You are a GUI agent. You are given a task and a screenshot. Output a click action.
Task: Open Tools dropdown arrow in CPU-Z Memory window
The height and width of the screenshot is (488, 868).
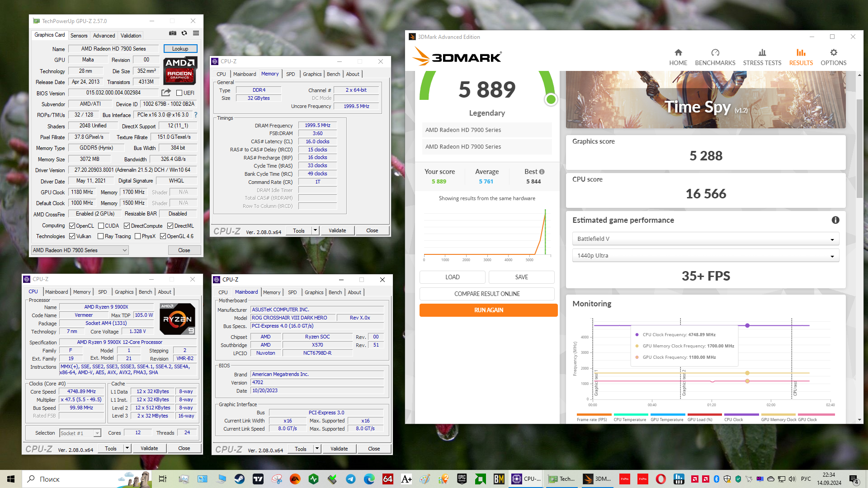click(315, 230)
